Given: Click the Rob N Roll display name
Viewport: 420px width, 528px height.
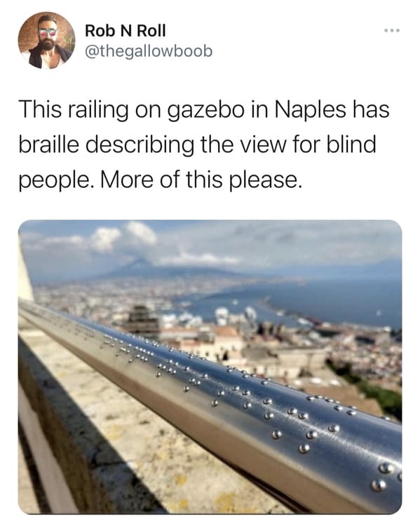Looking at the screenshot, I should click(126, 31).
